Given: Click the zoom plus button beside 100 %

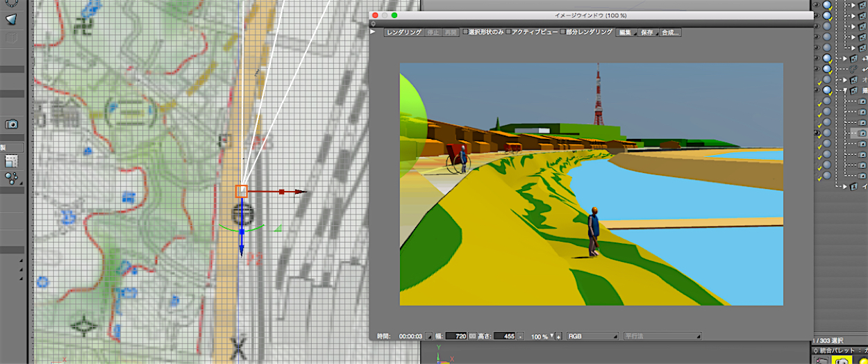Looking at the screenshot, I should click(x=558, y=336).
